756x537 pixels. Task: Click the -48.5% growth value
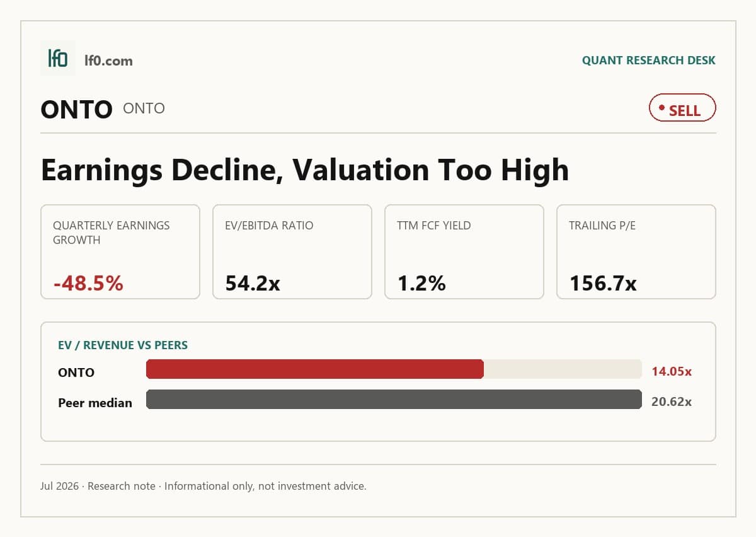click(88, 284)
